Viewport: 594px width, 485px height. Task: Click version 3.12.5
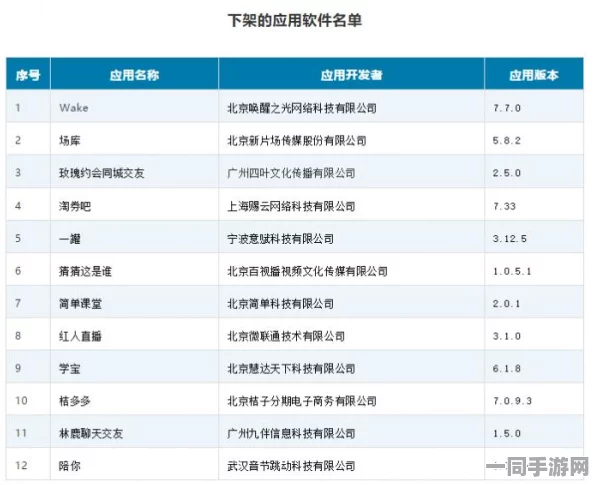coord(510,238)
